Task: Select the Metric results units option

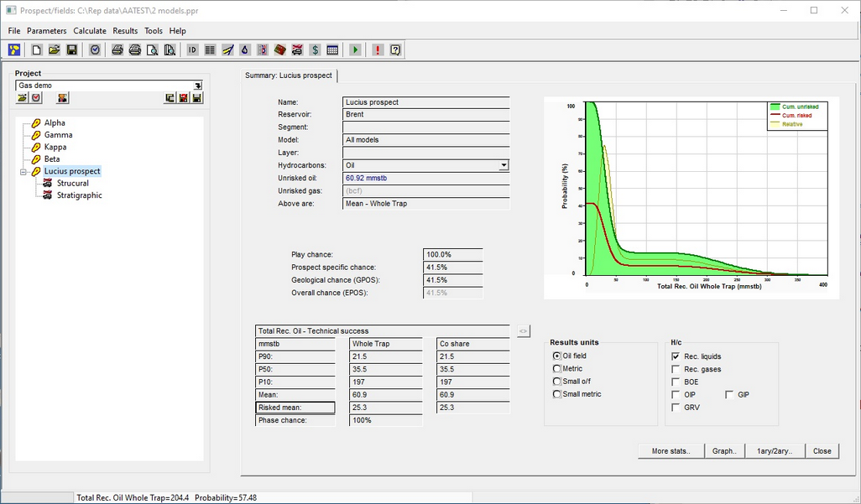Action: (x=557, y=369)
